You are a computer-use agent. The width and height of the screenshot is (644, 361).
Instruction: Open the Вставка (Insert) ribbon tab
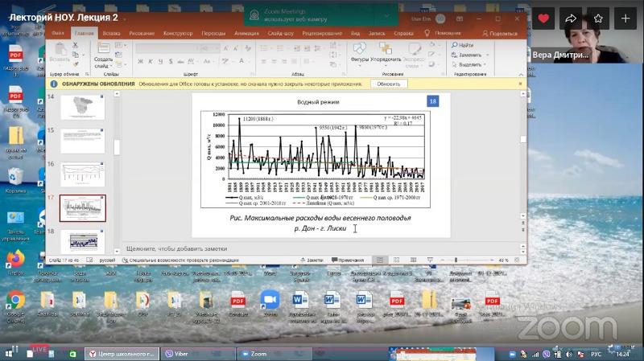coord(112,34)
